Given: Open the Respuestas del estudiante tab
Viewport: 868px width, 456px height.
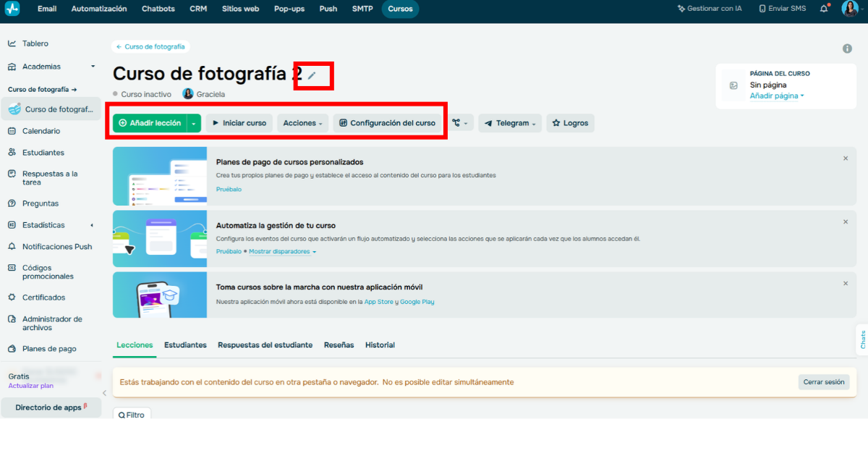Looking at the screenshot, I should [265, 345].
